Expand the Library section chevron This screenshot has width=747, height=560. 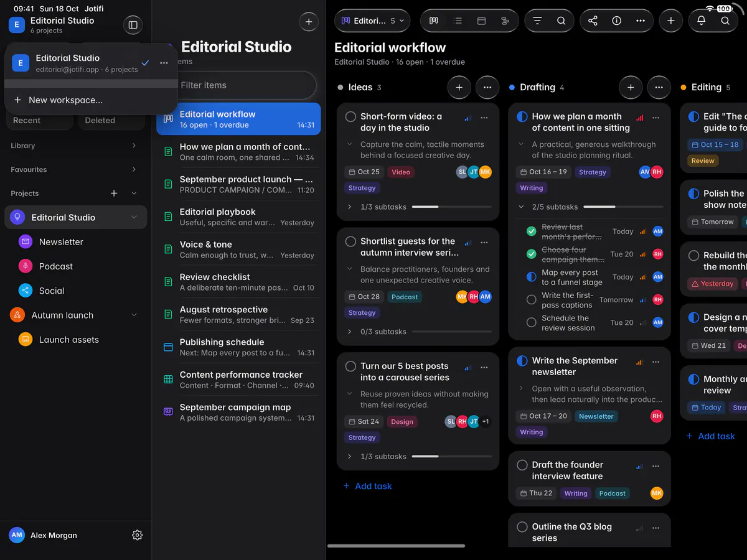point(134,146)
